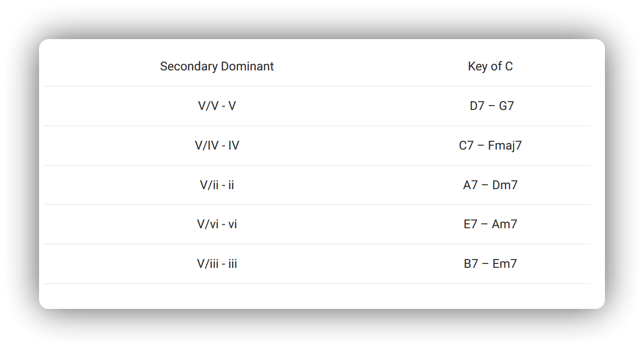Click the Fmaj7 chord text
Viewport: 644px width, 348px height.
pos(505,146)
